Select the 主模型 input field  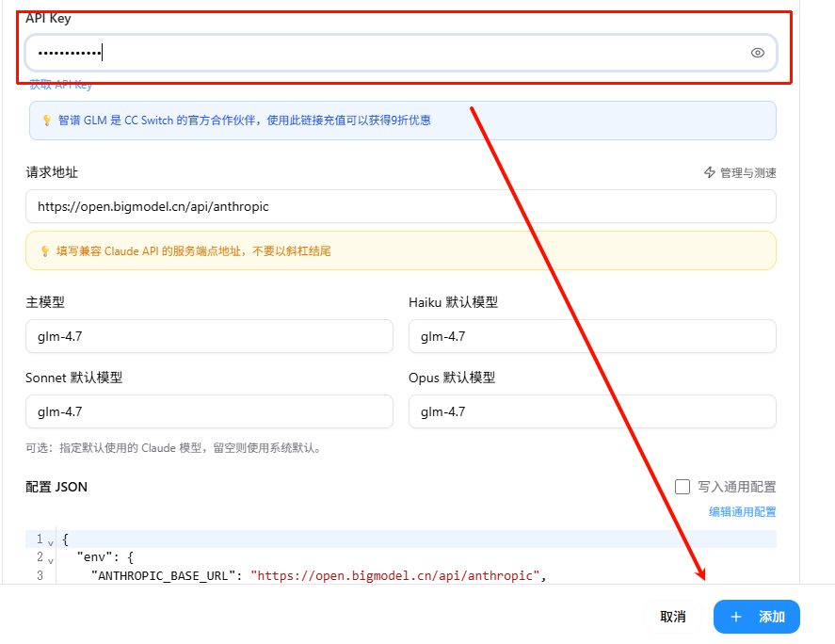click(x=209, y=336)
